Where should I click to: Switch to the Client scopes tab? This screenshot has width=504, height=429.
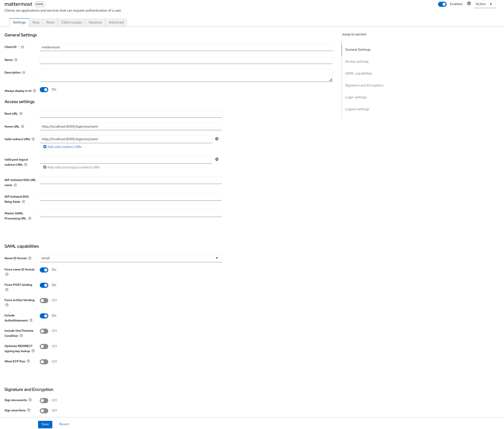tap(71, 22)
